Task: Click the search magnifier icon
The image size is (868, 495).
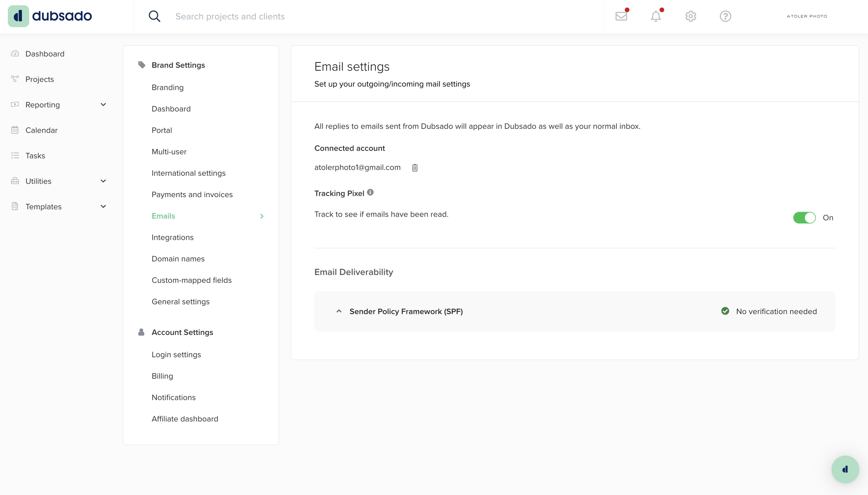Action: pos(155,16)
